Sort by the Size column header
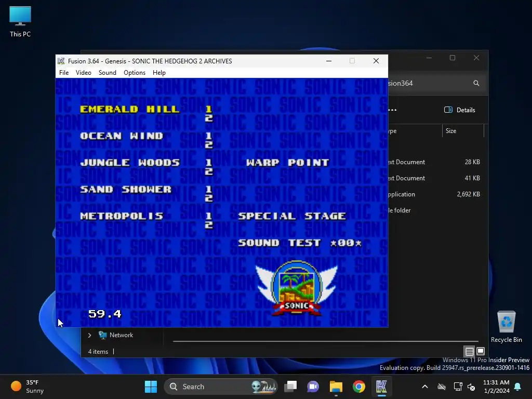The width and height of the screenshot is (532, 399). coord(463,131)
